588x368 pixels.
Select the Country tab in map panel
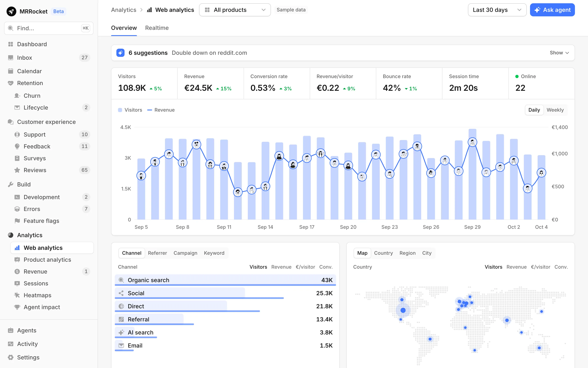pyautogui.click(x=383, y=253)
